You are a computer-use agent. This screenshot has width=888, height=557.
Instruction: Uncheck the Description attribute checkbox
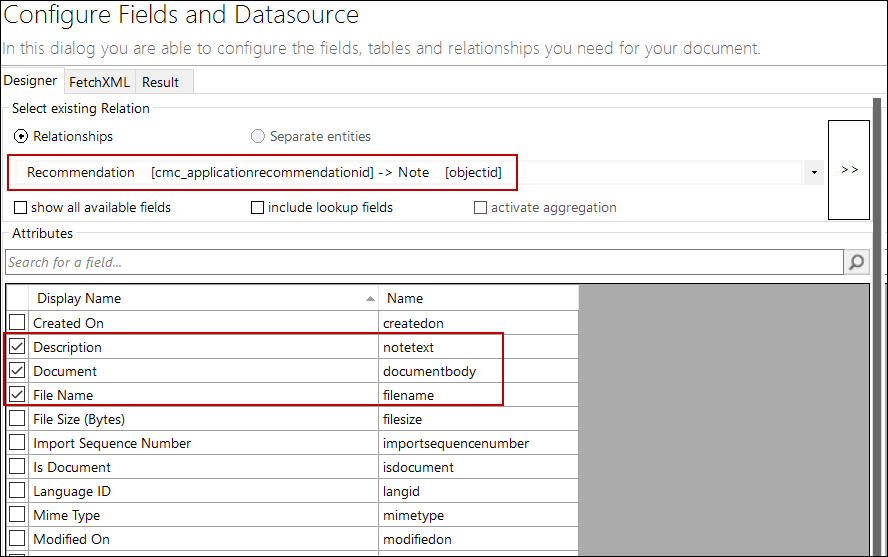17,347
